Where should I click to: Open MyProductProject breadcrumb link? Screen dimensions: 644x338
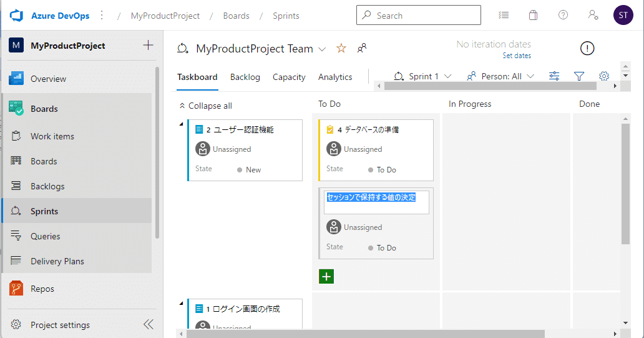click(x=165, y=16)
